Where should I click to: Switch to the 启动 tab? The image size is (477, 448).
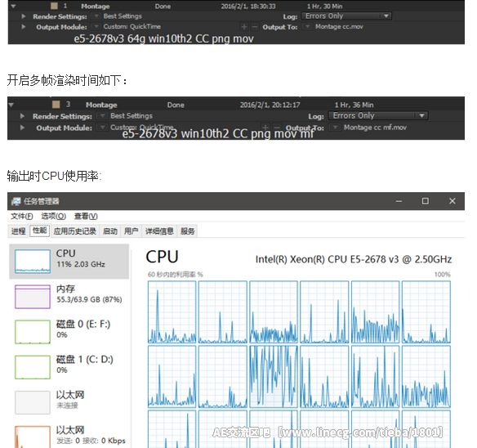[110, 231]
